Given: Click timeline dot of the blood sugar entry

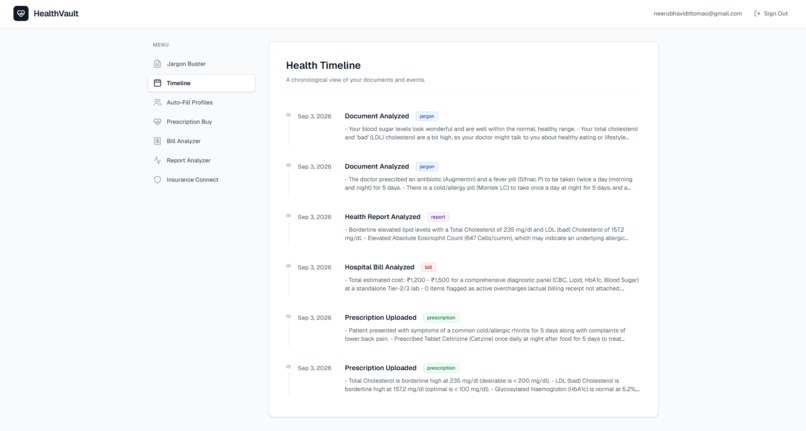Looking at the screenshot, I should 288,115.
